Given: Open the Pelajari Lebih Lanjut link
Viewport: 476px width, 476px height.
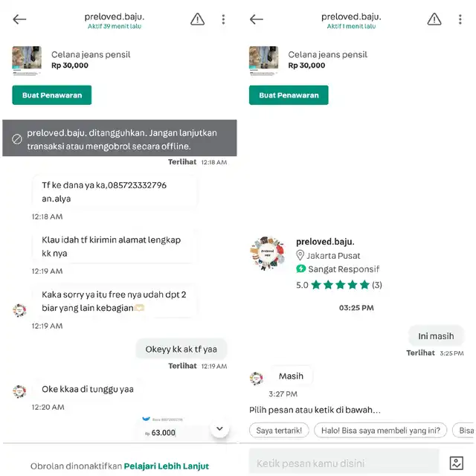Looking at the screenshot, I should coord(167,466).
